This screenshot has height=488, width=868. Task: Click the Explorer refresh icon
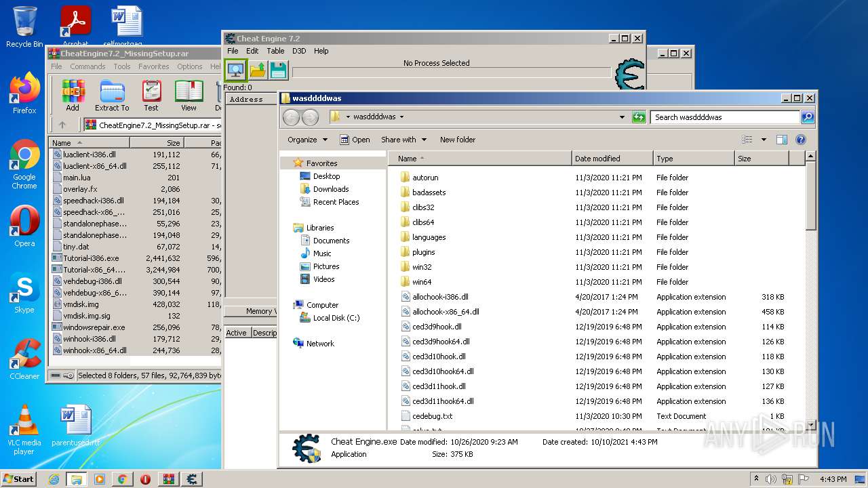coord(638,117)
